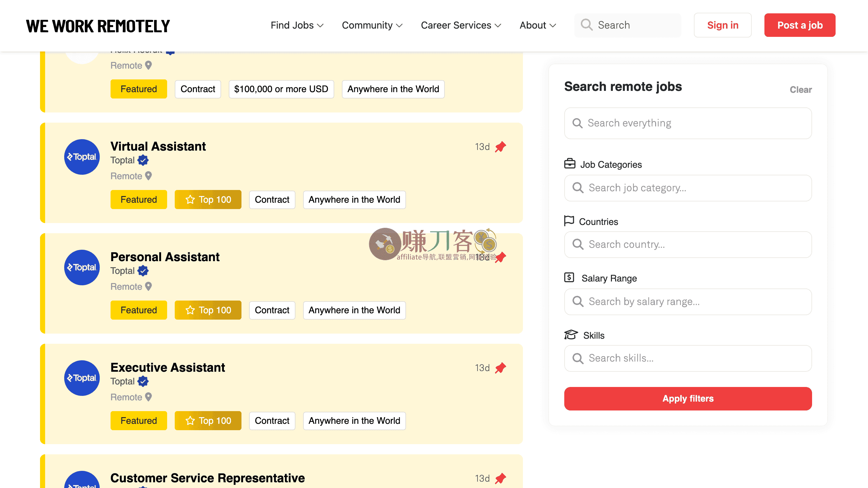Open the Career Services menu
This screenshot has width=868, height=488.
(461, 25)
